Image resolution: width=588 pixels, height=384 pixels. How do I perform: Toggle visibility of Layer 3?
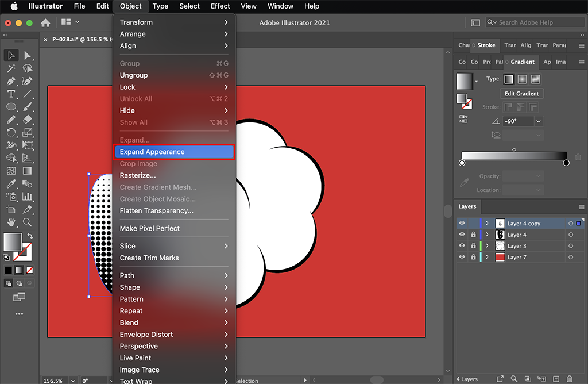point(462,245)
